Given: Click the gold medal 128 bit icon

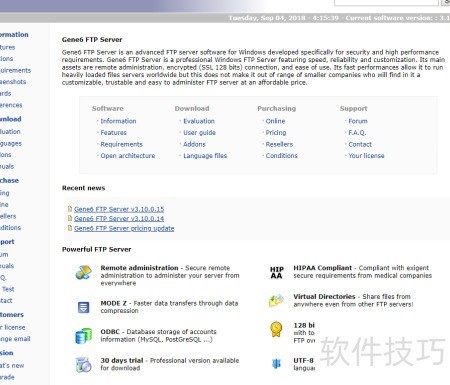Looking at the screenshot, I should click(276, 329).
